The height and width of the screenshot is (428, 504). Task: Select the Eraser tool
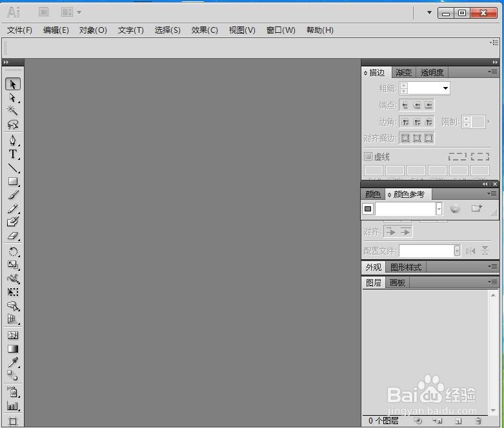(x=13, y=236)
